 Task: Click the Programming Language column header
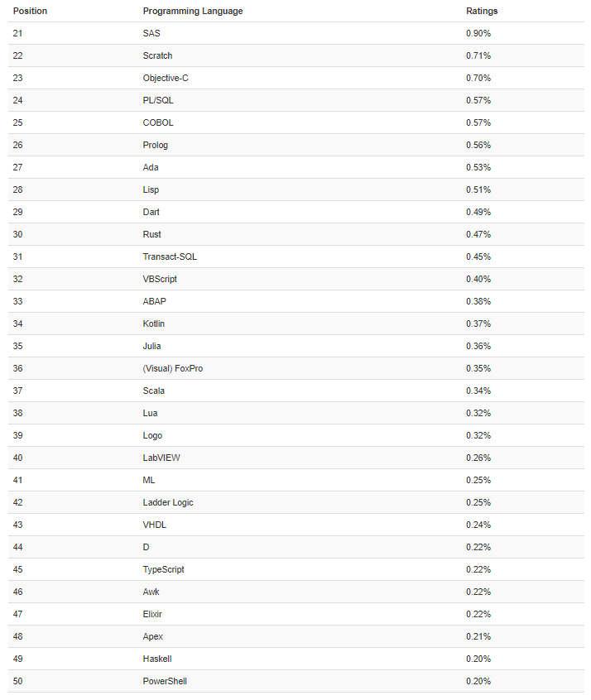[x=193, y=11]
